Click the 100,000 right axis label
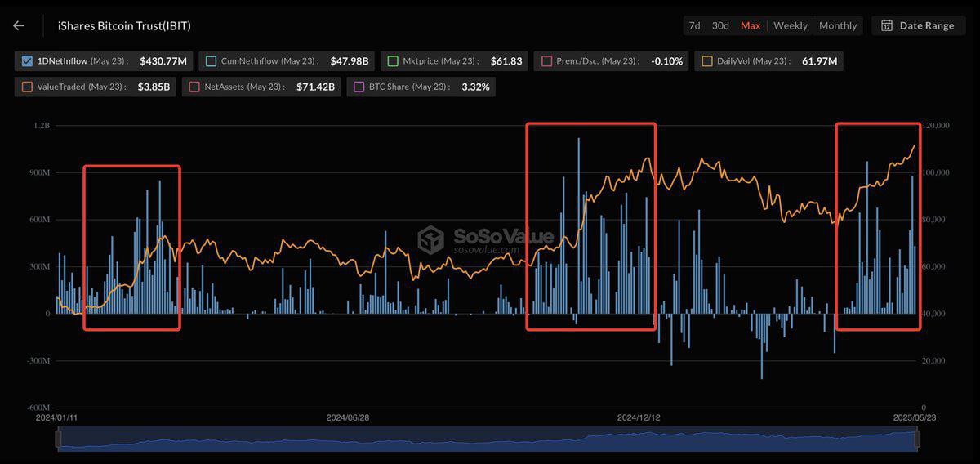This screenshot has height=464, width=980. [935, 173]
